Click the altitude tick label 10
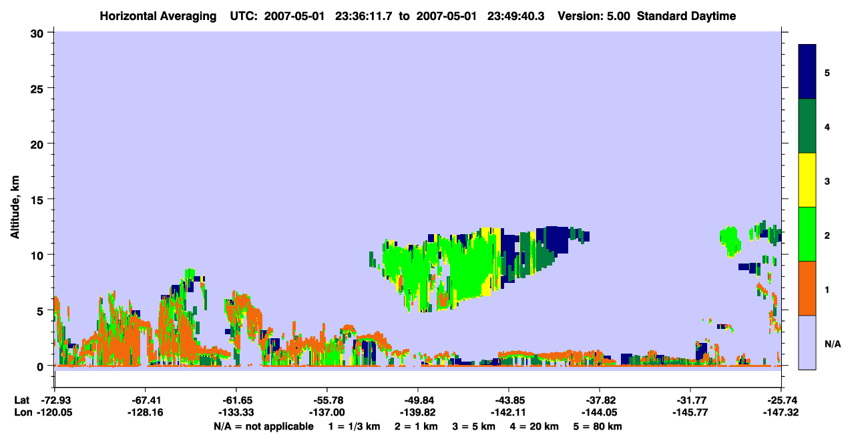 pyautogui.click(x=39, y=255)
